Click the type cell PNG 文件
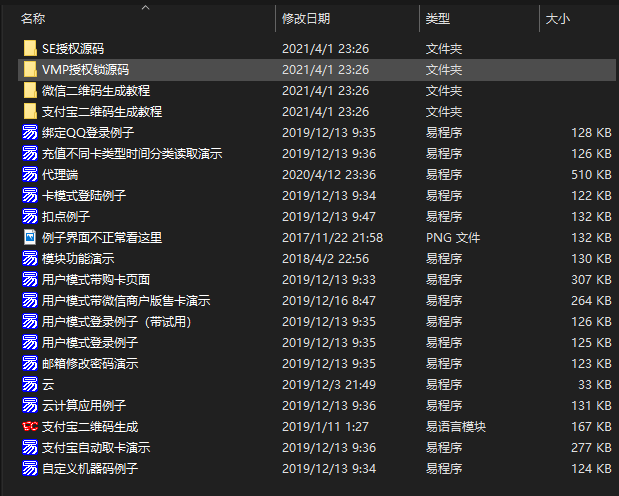The image size is (619, 496). coord(453,237)
